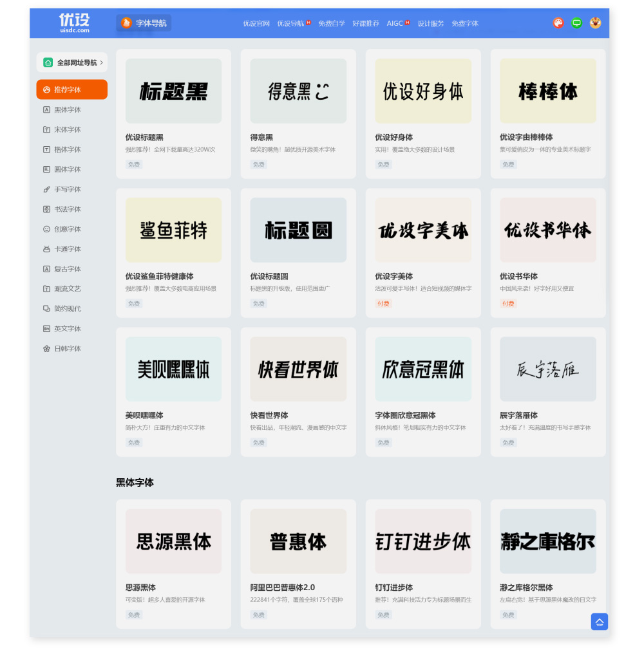Click the 英文字体 sidebar icon
Viewport: 644px width, 650px height.
point(46,328)
